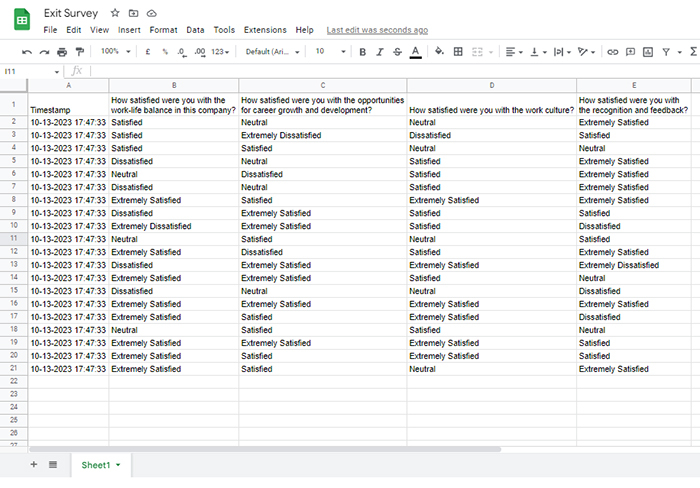Open the borders tool
Image resolution: width=700 pixels, height=488 pixels.
point(458,52)
